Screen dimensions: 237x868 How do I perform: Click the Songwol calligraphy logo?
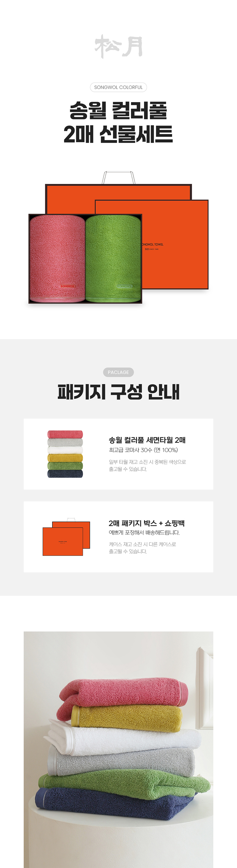(x=118, y=46)
